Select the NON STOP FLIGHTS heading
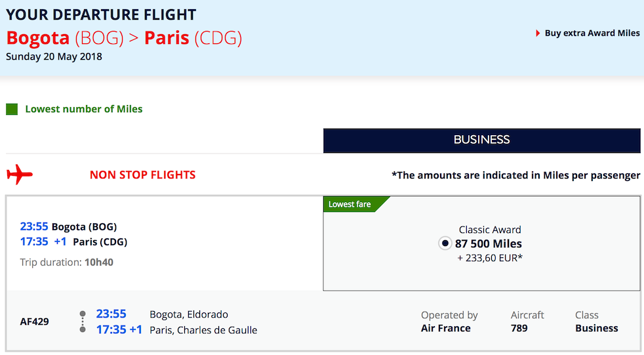 tap(142, 175)
